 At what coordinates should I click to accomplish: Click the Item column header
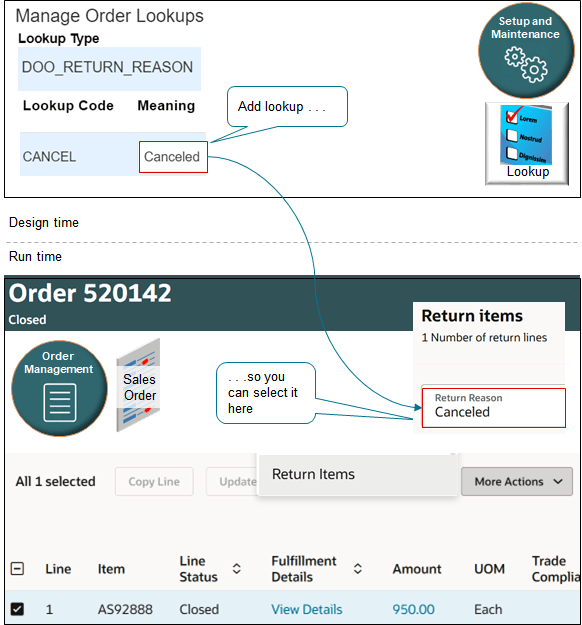[111, 569]
